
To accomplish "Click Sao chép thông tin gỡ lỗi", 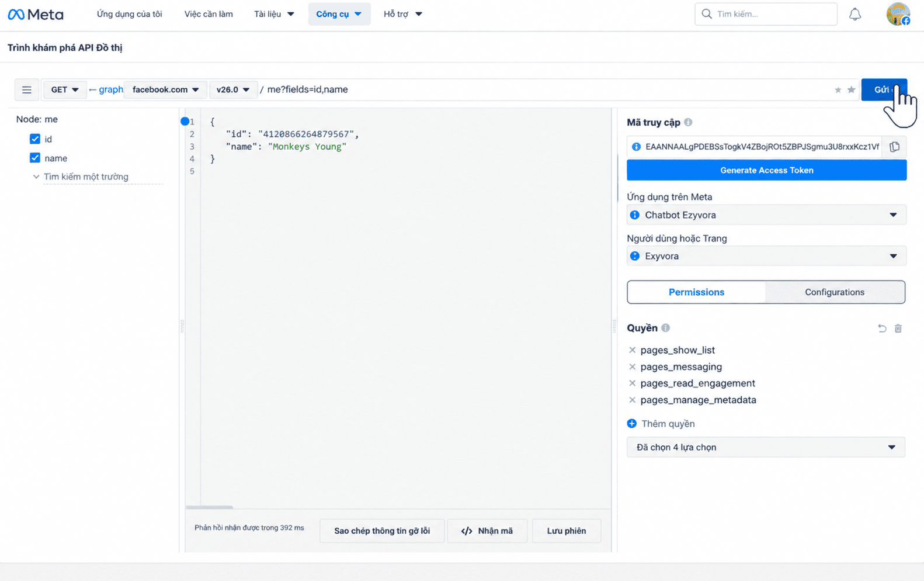I will 382,531.
